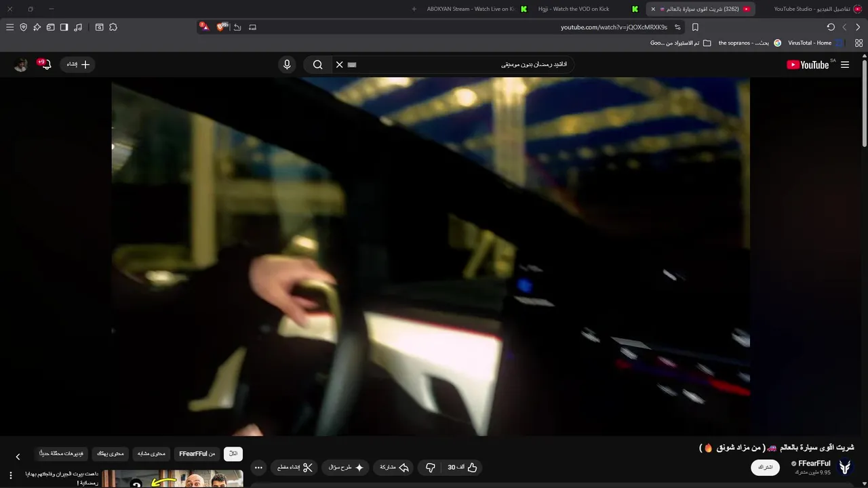Open the apps grid icon in bookmarks bar
The width and height of the screenshot is (868, 488).
tap(859, 43)
